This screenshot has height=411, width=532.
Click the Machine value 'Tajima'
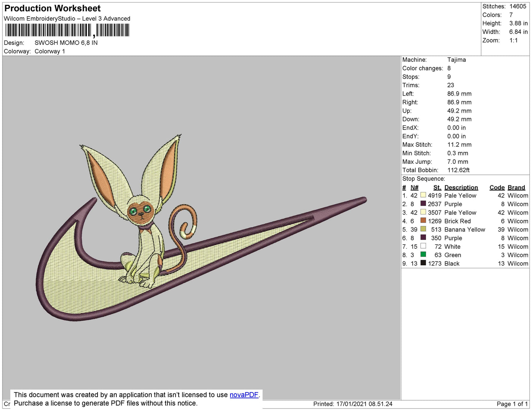click(x=457, y=60)
